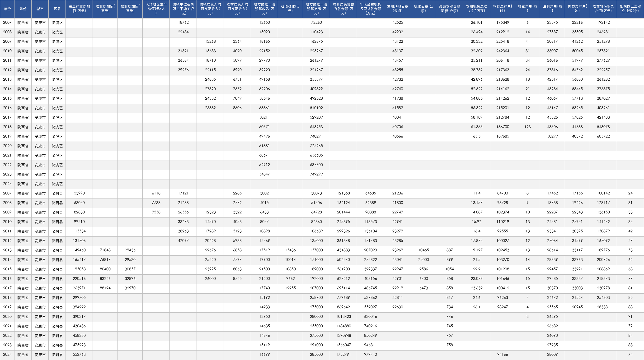Select the 区县 column header
Viewport: 644px width, 360px height.
click(x=57, y=9)
